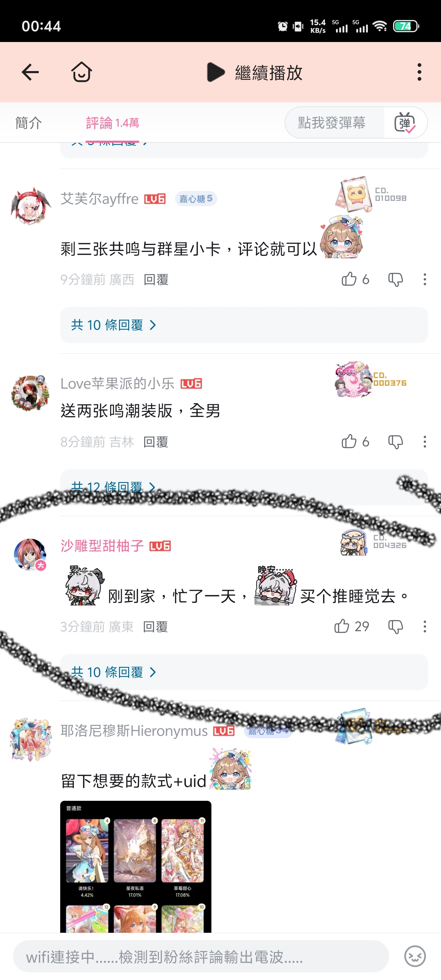Dislike Love苹果派的小乐's comment

pyautogui.click(x=396, y=442)
